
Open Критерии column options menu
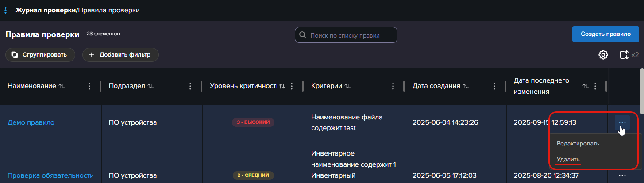pos(393,86)
